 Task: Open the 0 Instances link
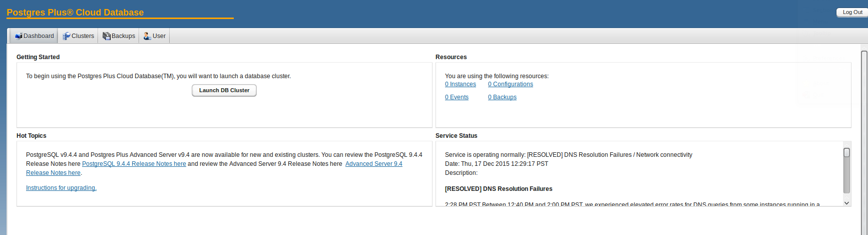[x=461, y=84]
